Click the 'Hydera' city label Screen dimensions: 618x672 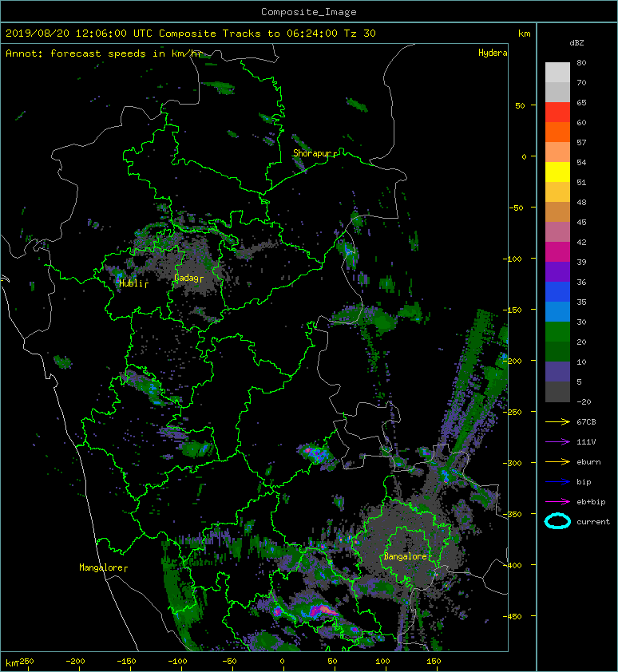[x=493, y=53]
